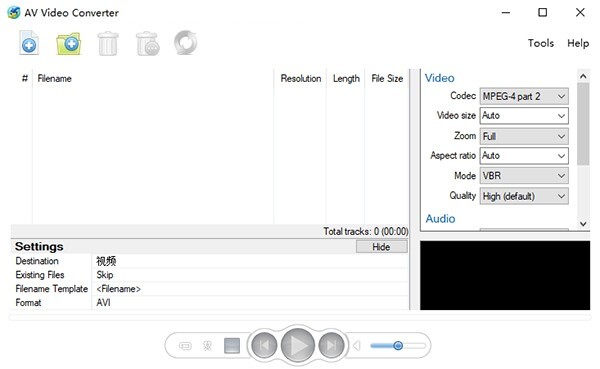This screenshot has width=600, height=369.
Task: Open the Codec dropdown showing MPEG-4 part 2
Action: pyautogui.click(x=524, y=96)
